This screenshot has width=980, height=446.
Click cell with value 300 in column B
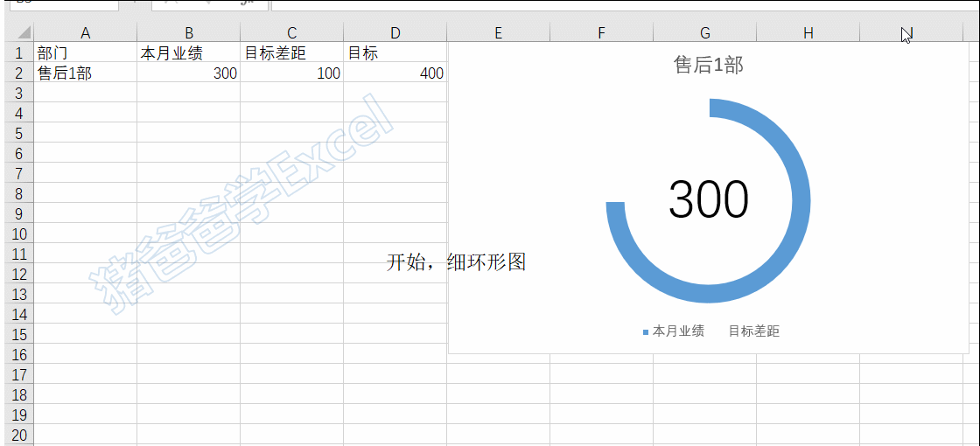189,73
